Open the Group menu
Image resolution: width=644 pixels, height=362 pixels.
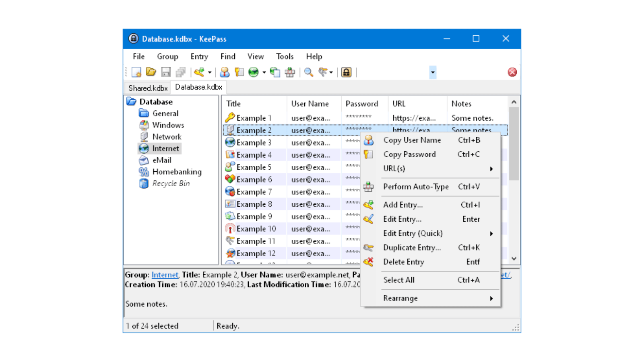pyautogui.click(x=167, y=56)
